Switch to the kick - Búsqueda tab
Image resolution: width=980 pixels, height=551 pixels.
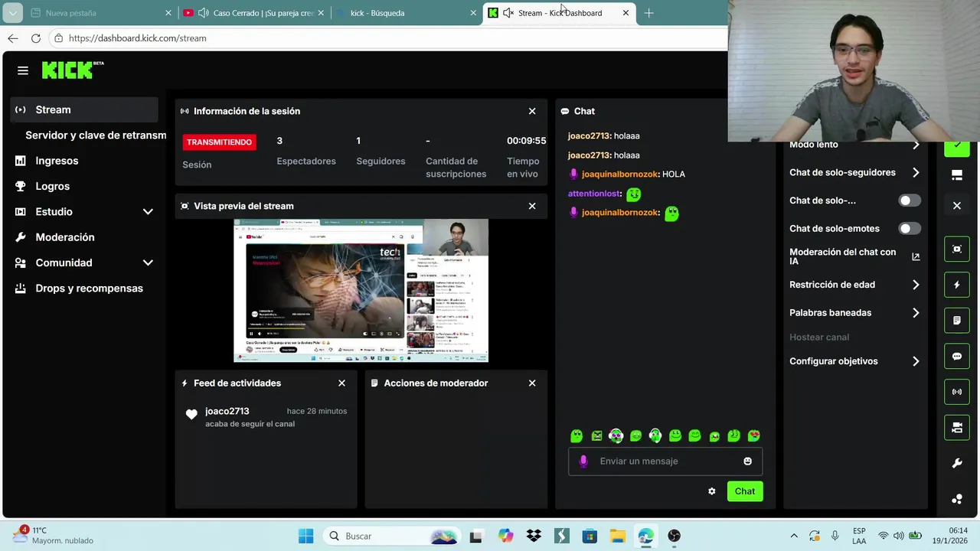406,13
